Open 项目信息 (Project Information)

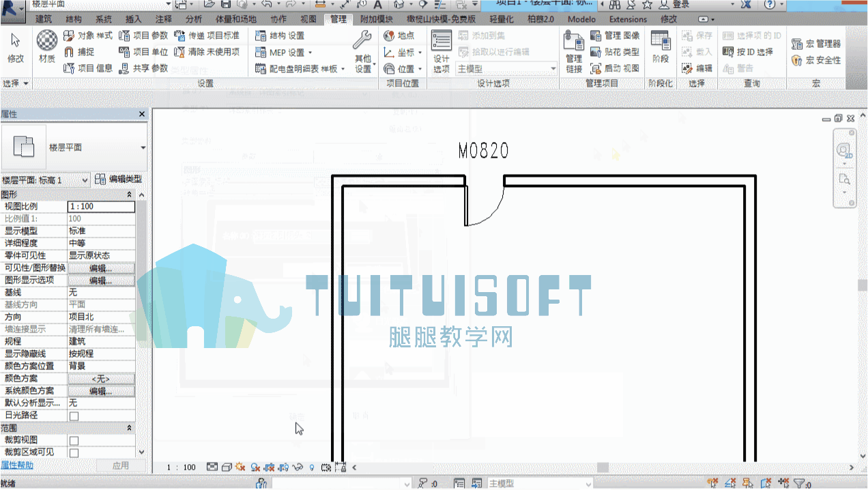(x=88, y=68)
